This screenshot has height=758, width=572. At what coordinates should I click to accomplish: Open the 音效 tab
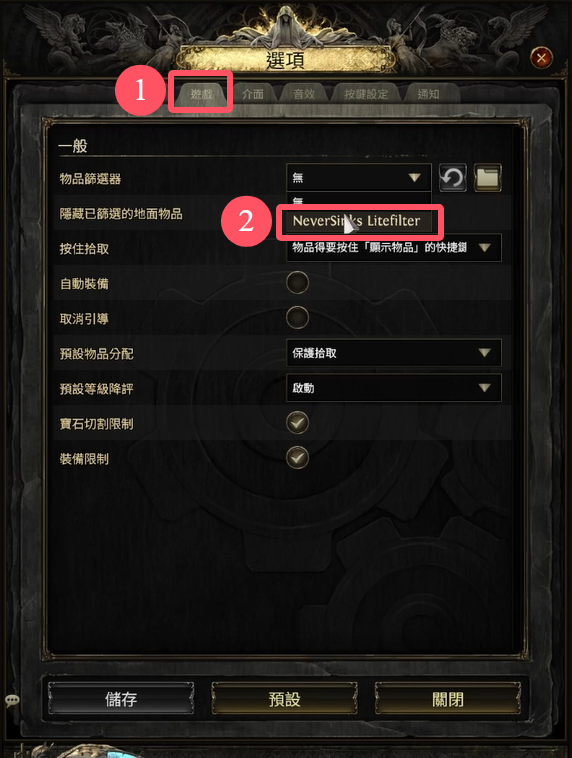point(304,93)
